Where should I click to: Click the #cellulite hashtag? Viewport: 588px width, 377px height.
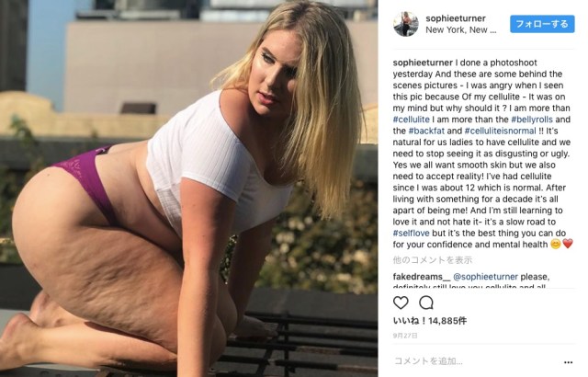(411, 120)
